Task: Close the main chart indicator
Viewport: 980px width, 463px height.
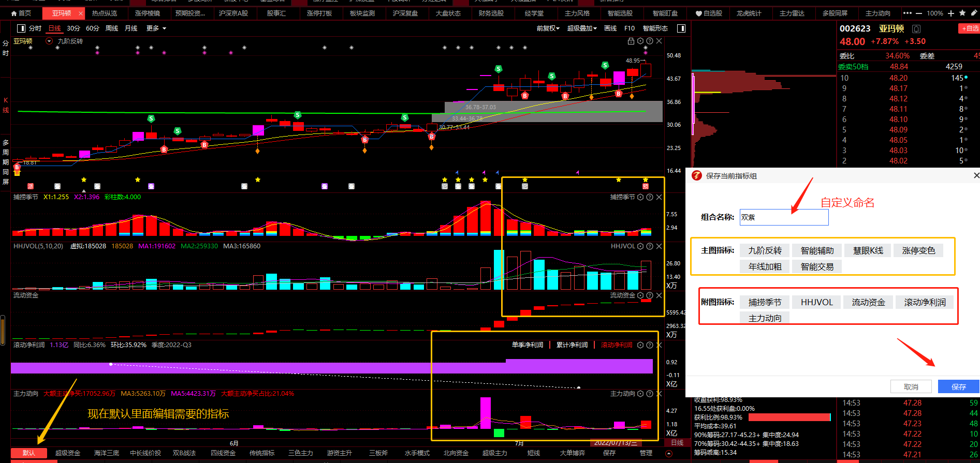Action: pos(659,41)
